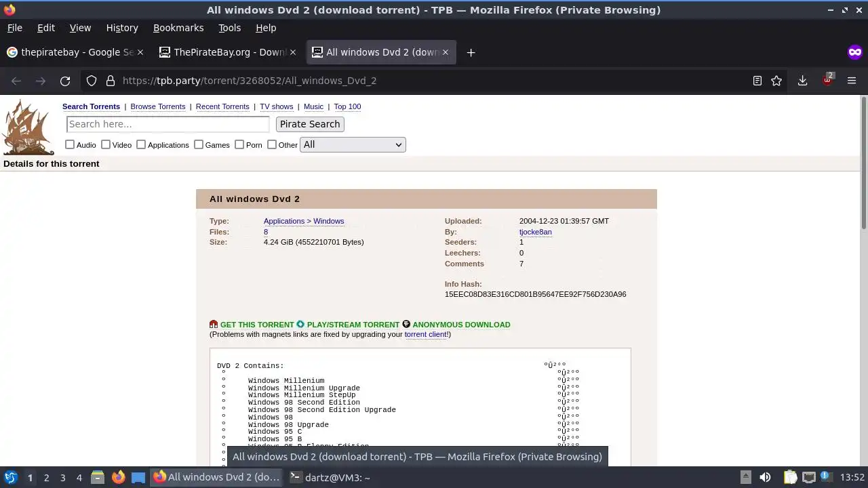Click GET THIS TORRENT link
Image resolution: width=868 pixels, height=488 pixels.
[x=257, y=325]
